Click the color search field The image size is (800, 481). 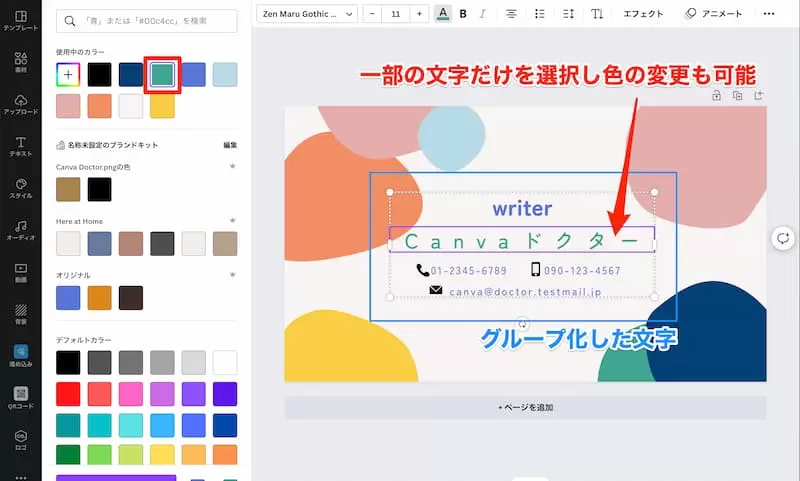[x=146, y=21]
